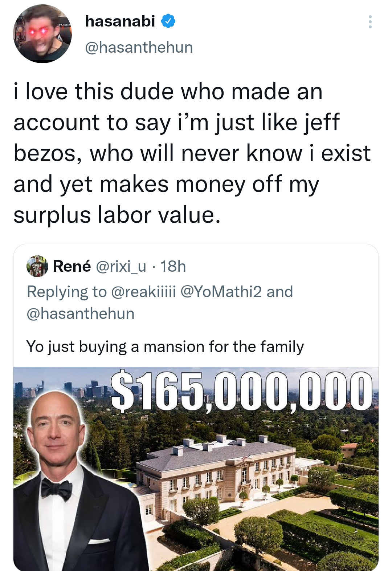Click the @hasanthehun handle below display name

click(x=139, y=47)
